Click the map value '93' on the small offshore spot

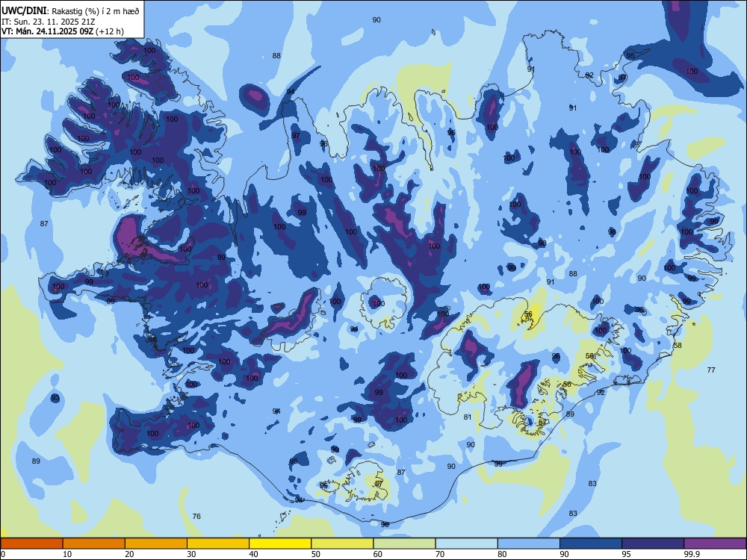55,398
